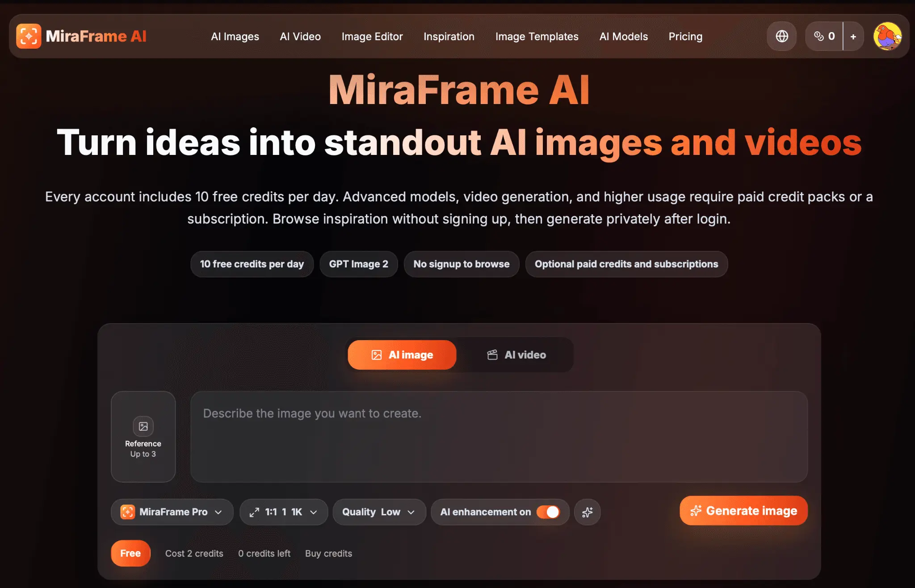Open the MiraFrame Pro model dropdown
This screenshot has width=915, height=588.
(x=172, y=512)
